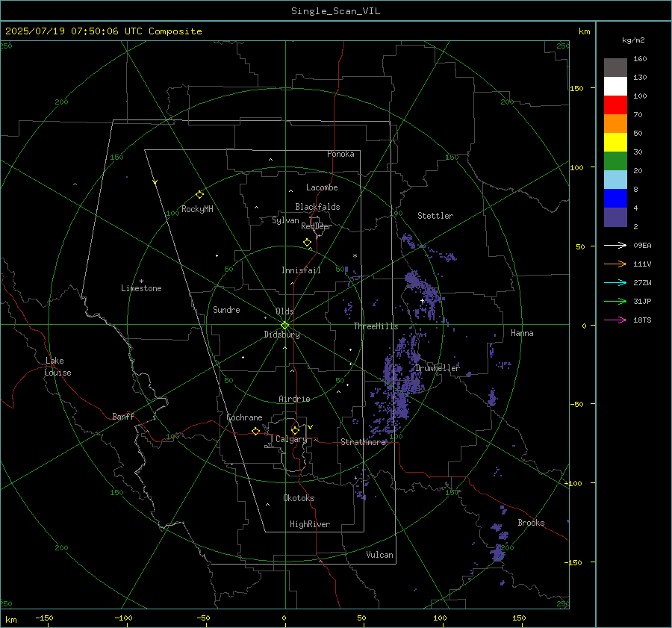Click the Banff town label
Image resolution: width=672 pixels, height=628 pixels.
(123, 417)
